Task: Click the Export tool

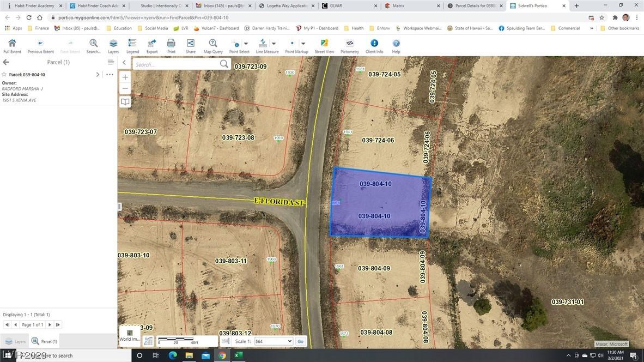Action: [152, 46]
